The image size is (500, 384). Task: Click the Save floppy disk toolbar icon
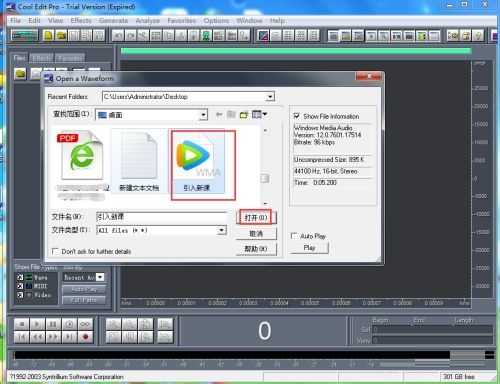click(74, 35)
